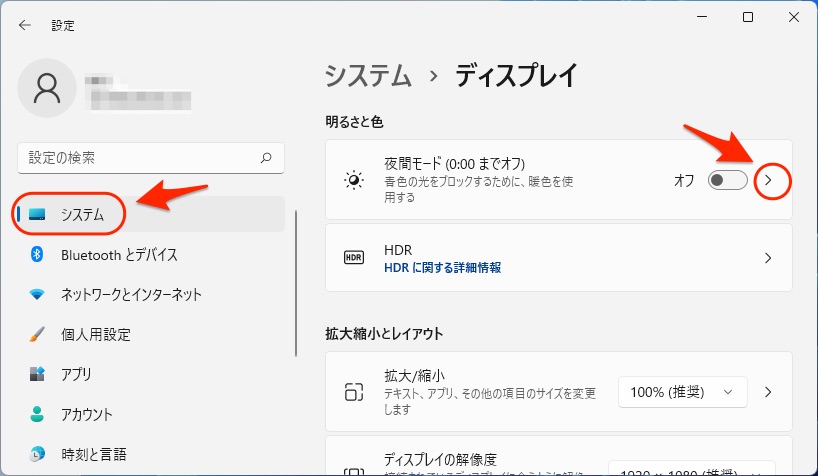Open the システム category
The height and width of the screenshot is (476, 818).
[x=149, y=214]
